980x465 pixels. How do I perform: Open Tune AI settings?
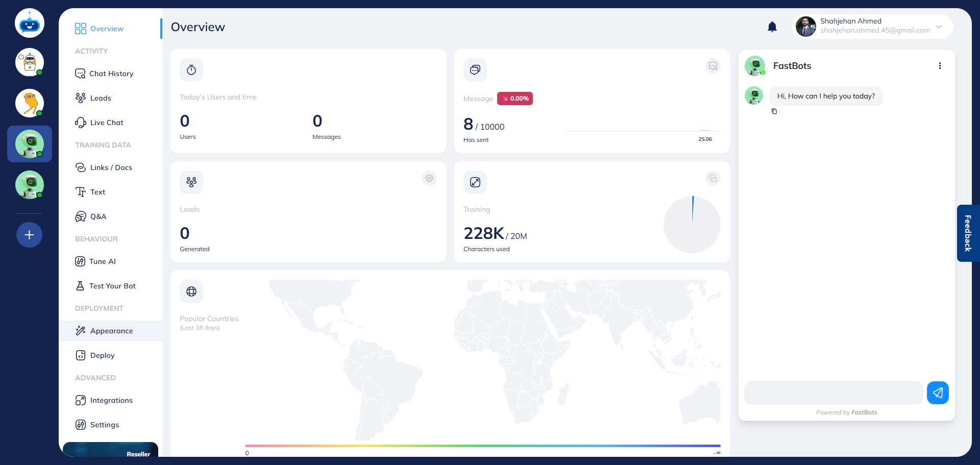[x=95, y=261]
